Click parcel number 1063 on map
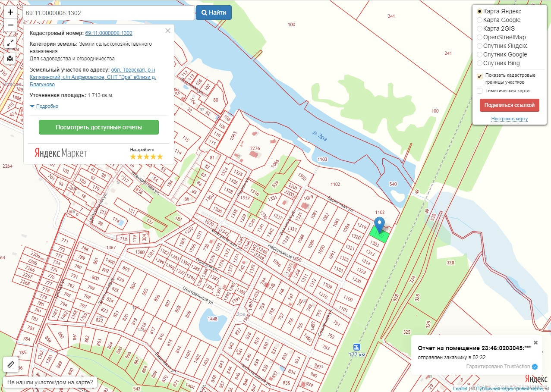This screenshot has width=551, height=392. [x=233, y=137]
